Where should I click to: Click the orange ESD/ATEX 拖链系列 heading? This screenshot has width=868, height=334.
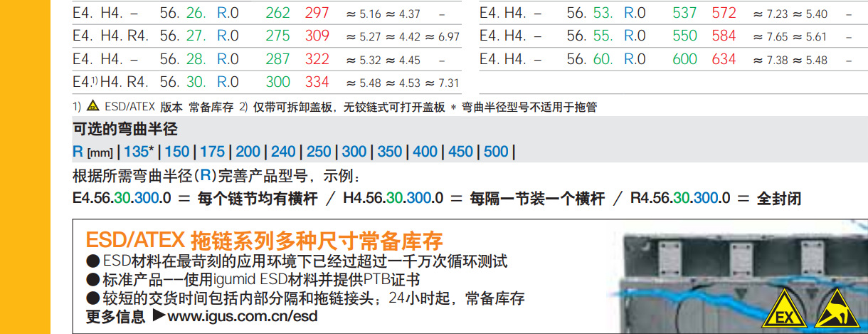point(264,239)
